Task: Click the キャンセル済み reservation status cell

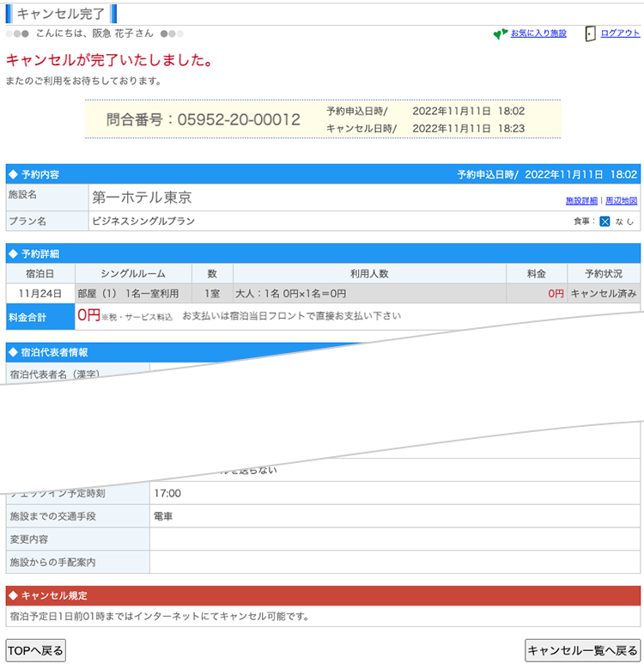Action: pyautogui.click(x=604, y=294)
